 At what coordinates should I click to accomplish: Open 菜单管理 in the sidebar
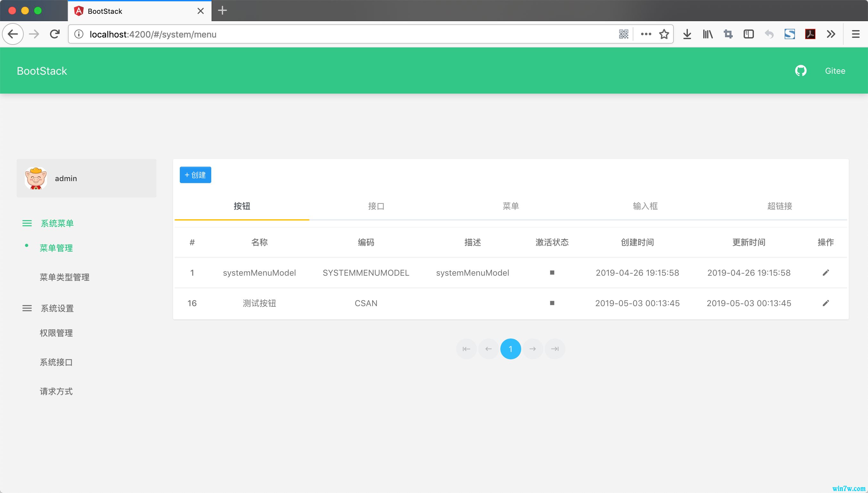point(56,248)
